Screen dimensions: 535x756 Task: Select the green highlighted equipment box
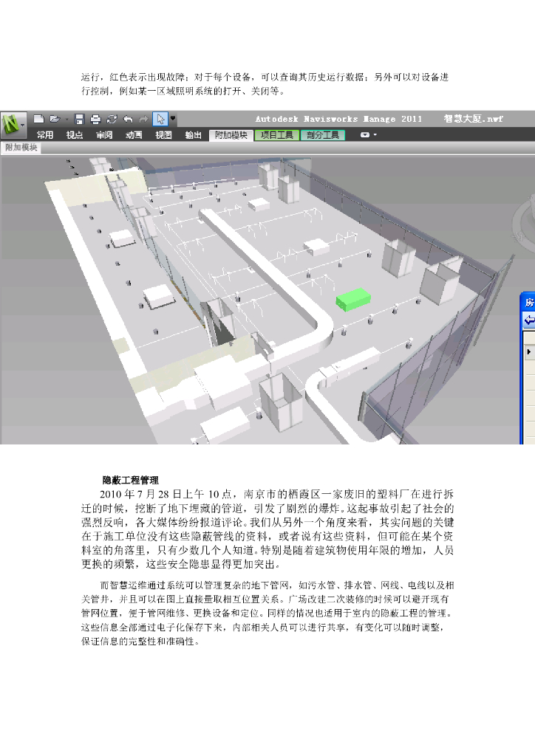354,300
